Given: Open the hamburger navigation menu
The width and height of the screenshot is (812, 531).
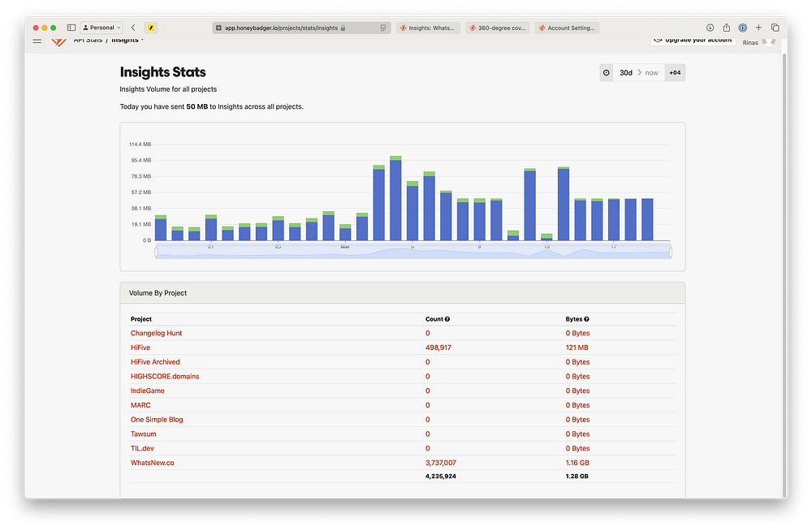Looking at the screenshot, I should point(37,41).
